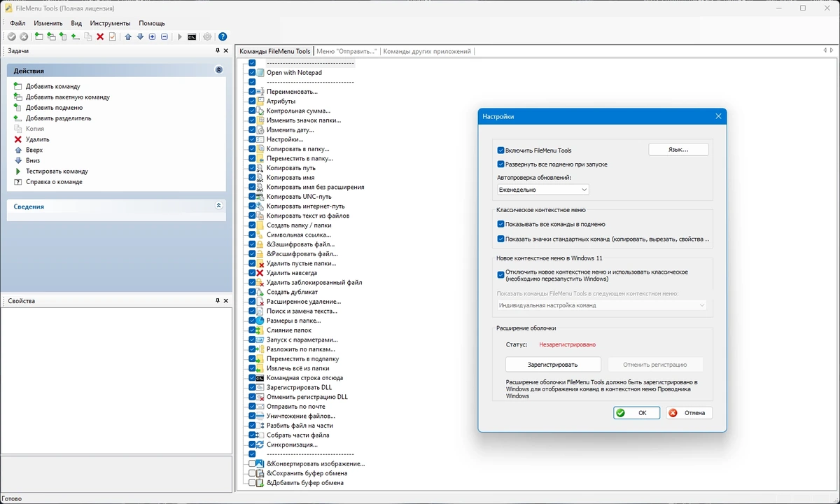Collapse the Действия section chevron
Viewport: 840px width, 504px height.
[x=219, y=71]
